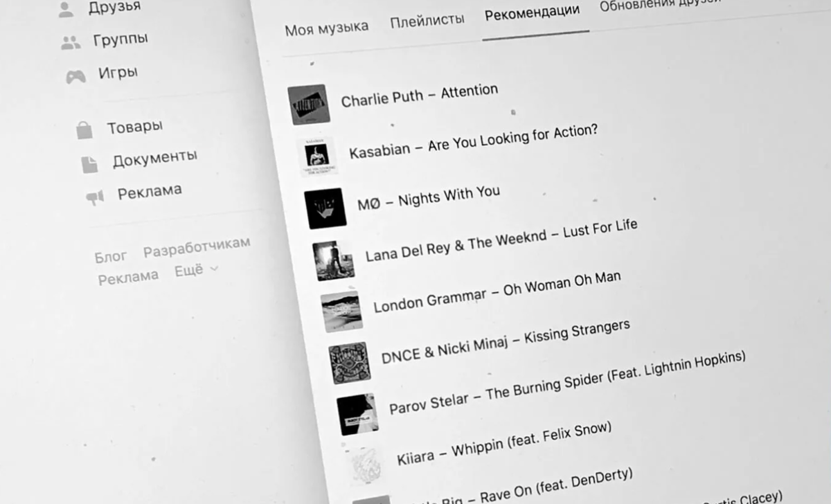This screenshot has height=504, width=831.
Task: Click the Группы people icon
Action: [71, 43]
